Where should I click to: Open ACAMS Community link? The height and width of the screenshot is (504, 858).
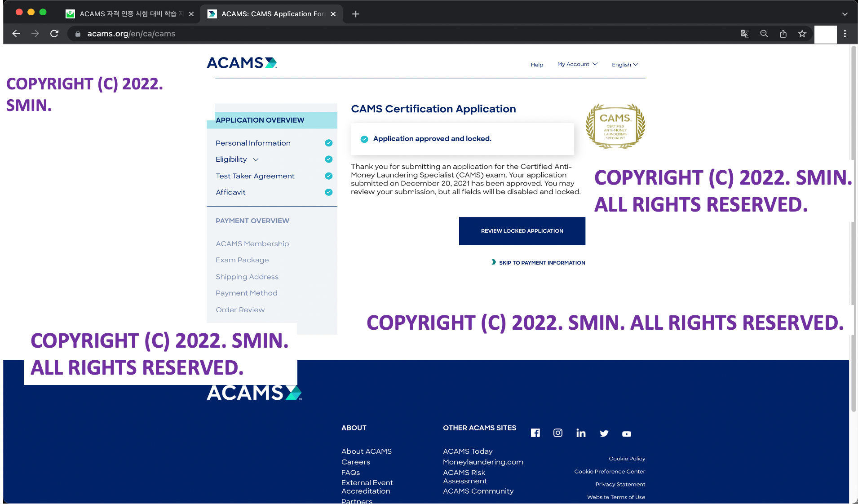[478, 491]
